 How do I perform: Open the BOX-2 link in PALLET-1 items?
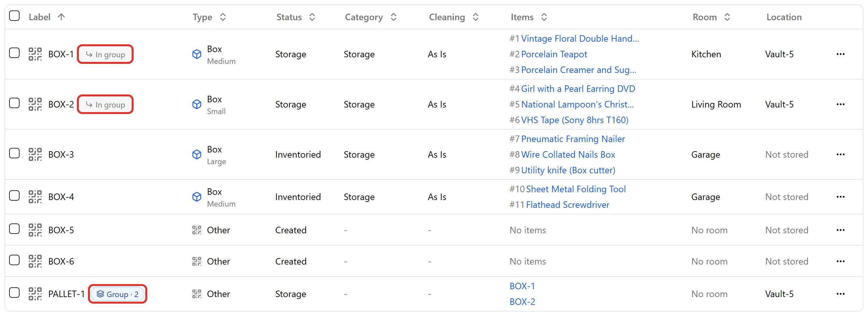pos(522,302)
